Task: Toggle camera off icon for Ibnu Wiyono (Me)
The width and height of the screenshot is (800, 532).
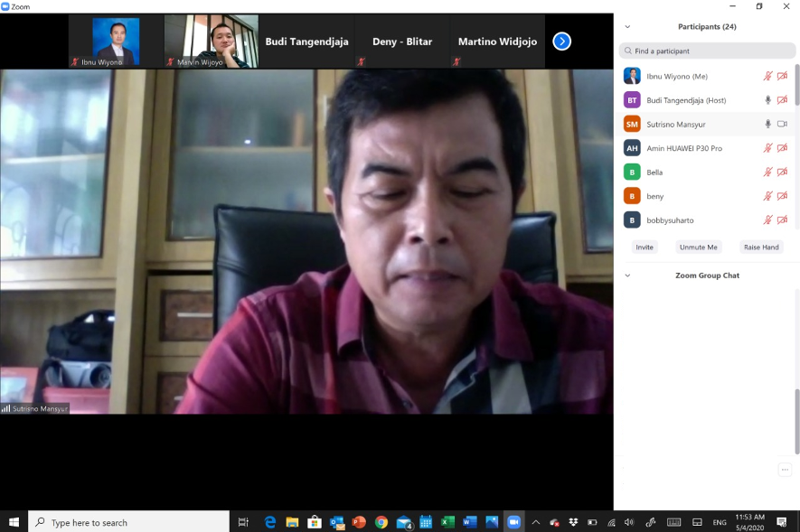Action: tap(782, 77)
